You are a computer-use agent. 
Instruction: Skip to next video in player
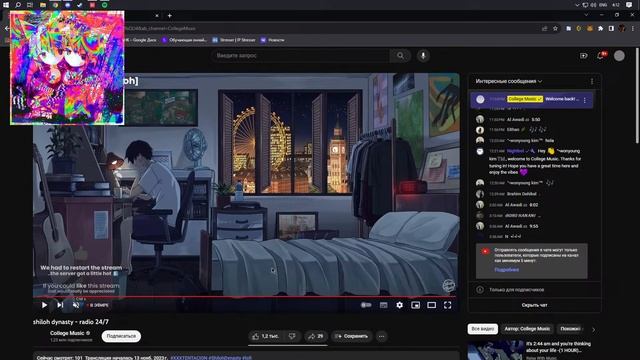(60, 305)
